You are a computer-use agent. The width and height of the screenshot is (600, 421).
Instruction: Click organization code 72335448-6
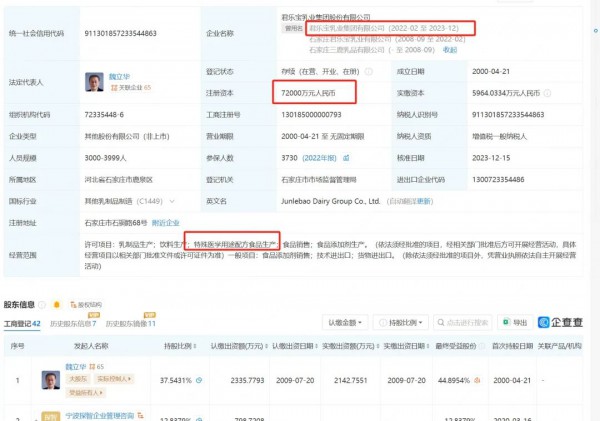[x=104, y=115]
